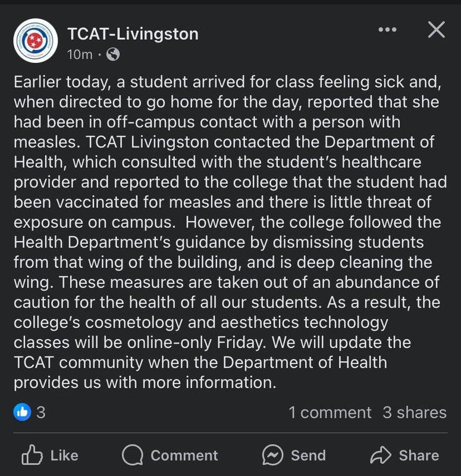
Task: Open the post's 10m timestamp link
Action: point(79,55)
